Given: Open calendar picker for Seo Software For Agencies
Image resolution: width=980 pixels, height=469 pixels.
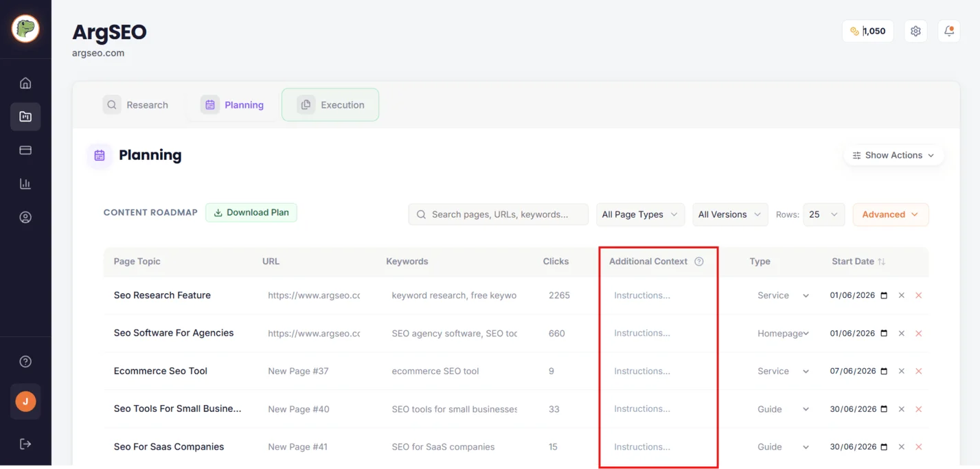Looking at the screenshot, I should (884, 333).
